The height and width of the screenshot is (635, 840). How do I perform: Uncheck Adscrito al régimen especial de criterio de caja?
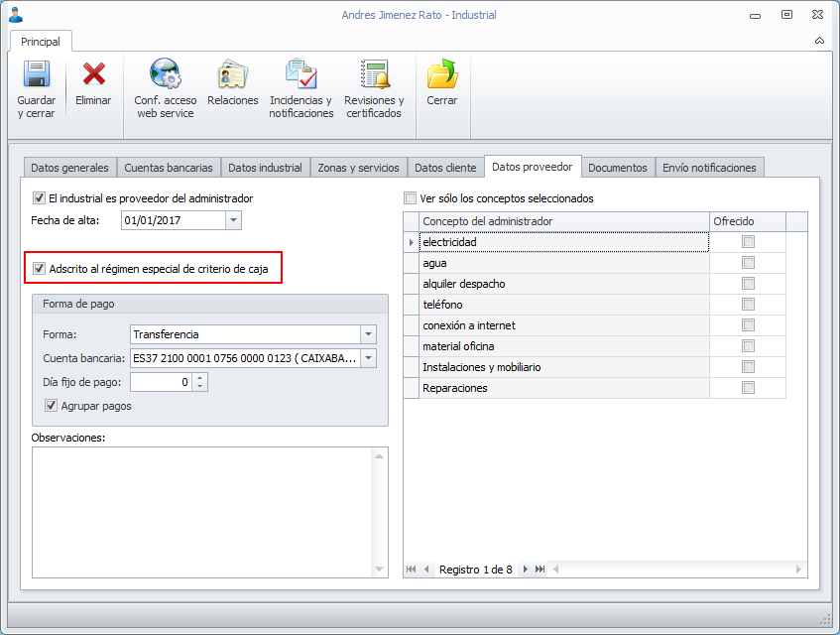(x=40, y=268)
